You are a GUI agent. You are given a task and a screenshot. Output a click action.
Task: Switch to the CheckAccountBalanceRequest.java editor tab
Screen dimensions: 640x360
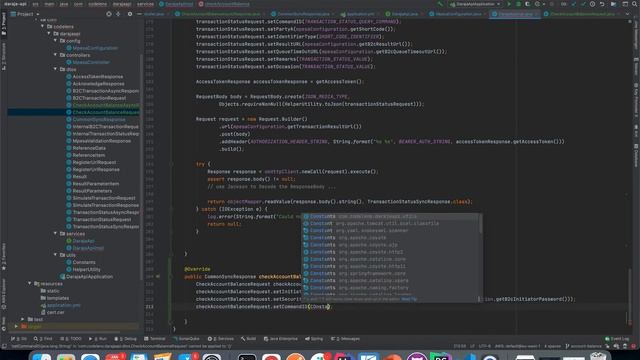(582, 14)
